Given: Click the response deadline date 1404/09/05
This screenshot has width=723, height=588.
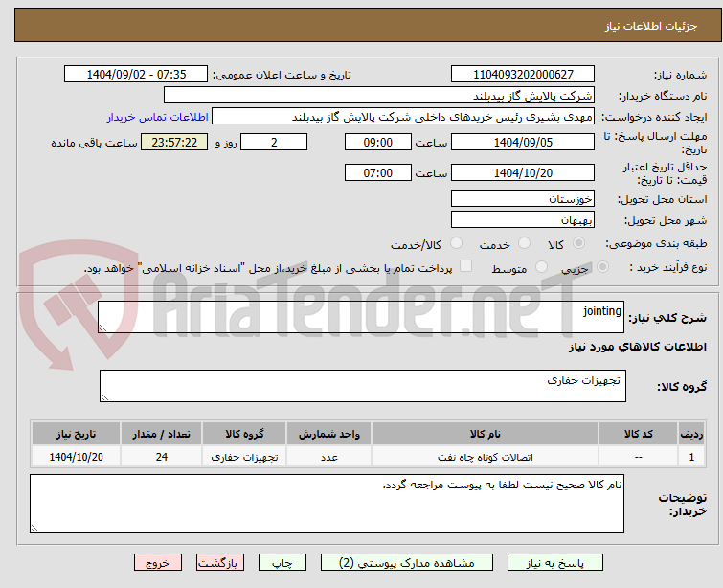Looking at the screenshot, I should point(523,142).
